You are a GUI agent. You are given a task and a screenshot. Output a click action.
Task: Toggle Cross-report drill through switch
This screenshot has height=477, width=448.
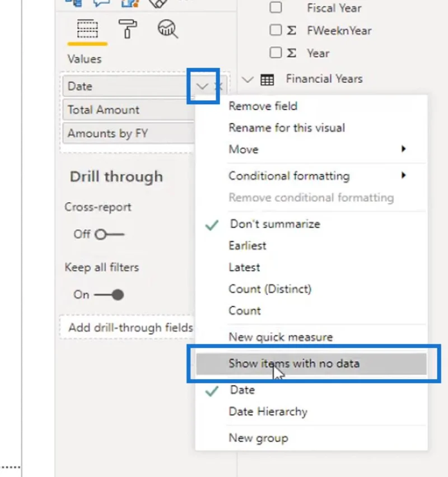coord(109,235)
